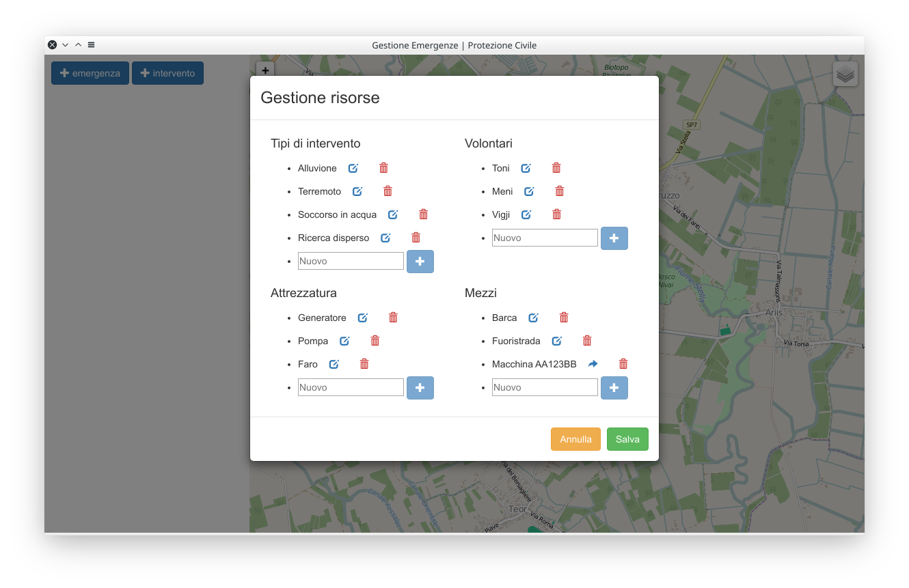The width and height of the screenshot is (909, 588).
Task: Focus Nuovo field under Attrezzatura
Action: (351, 387)
